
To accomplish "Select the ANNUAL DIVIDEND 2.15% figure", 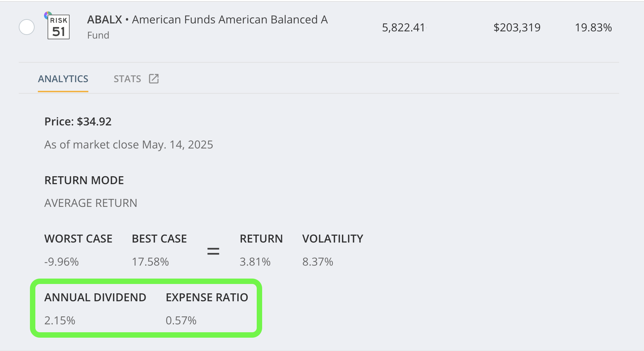I will (x=60, y=320).
